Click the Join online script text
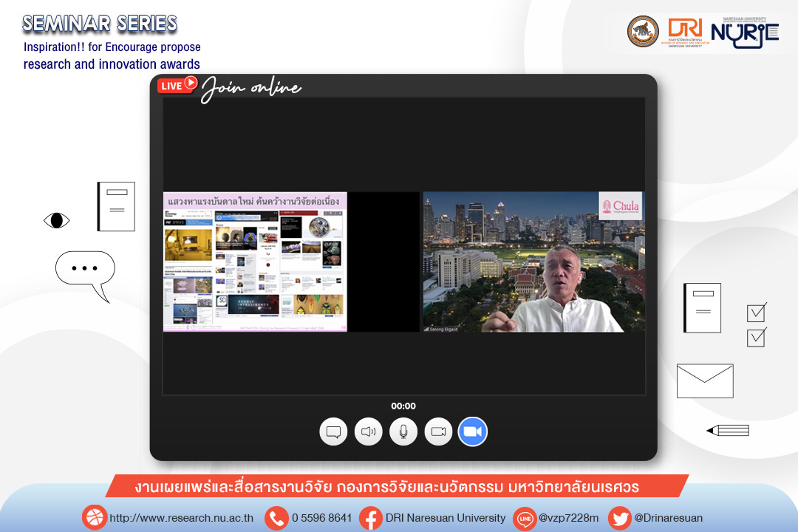 point(251,89)
